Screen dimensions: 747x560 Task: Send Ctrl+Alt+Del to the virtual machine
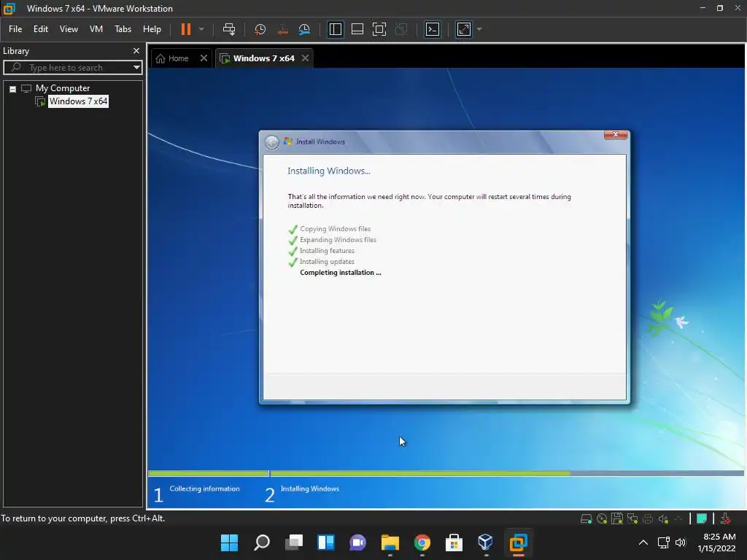(x=229, y=29)
